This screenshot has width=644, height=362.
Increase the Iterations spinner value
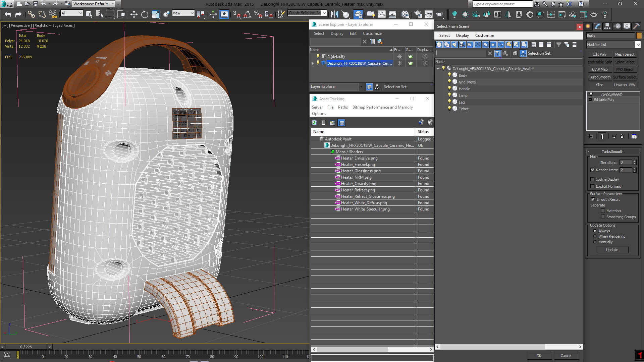click(634, 161)
